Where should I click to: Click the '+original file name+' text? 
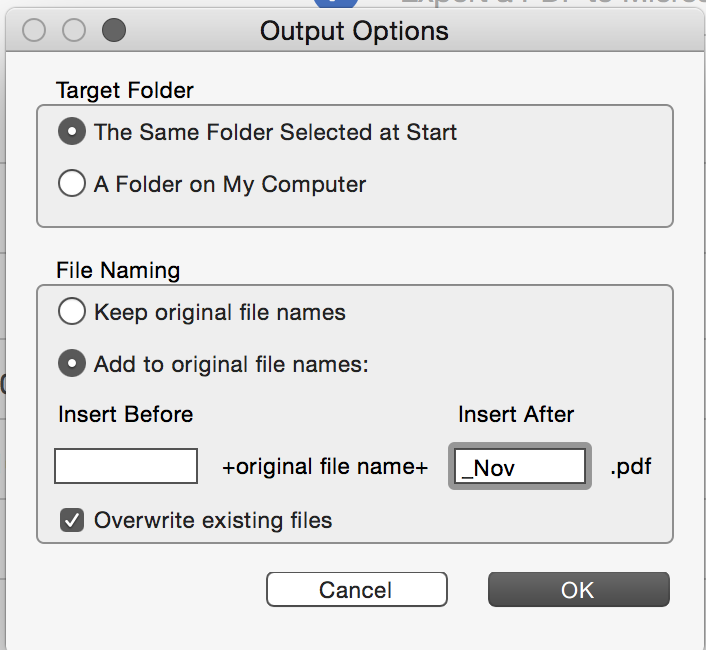[325, 466]
